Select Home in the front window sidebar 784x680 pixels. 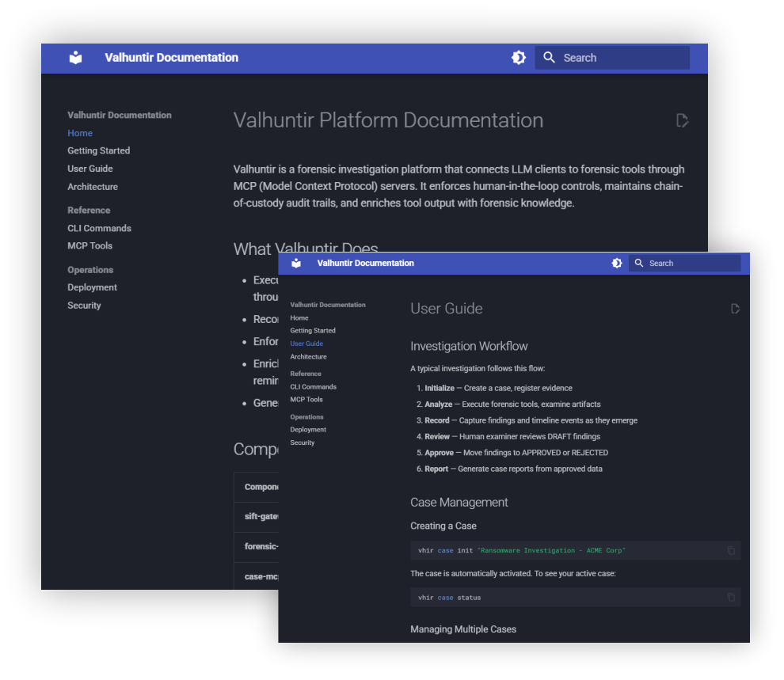pyautogui.click(x=299, y=318)
